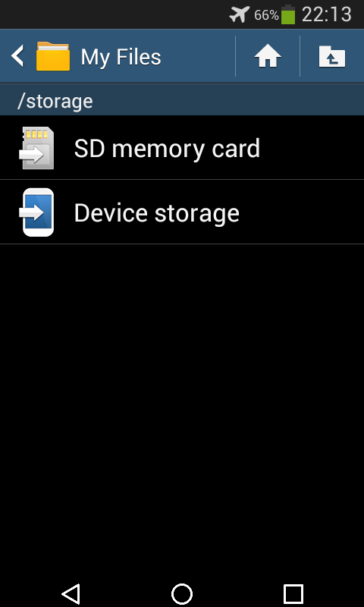This screenshot has width=364, height=607.
Task: Tap empty black area below Device storage
Action: pos(182,407)
